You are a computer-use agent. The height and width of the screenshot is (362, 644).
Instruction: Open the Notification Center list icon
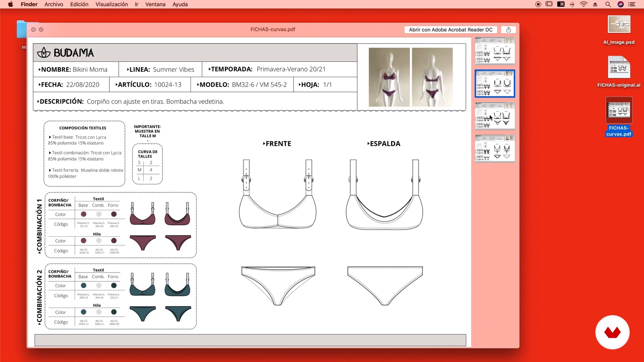(x=632, y=4)
